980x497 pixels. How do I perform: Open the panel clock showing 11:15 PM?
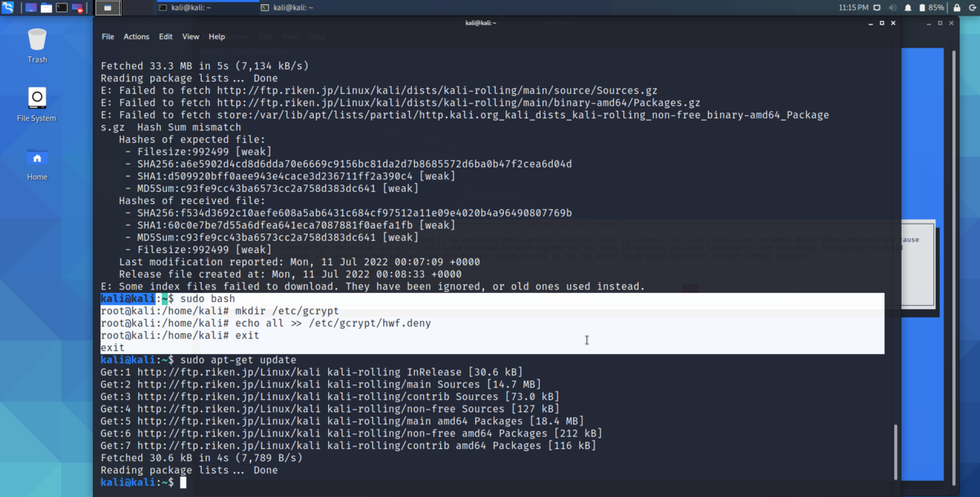click(853, 7)
